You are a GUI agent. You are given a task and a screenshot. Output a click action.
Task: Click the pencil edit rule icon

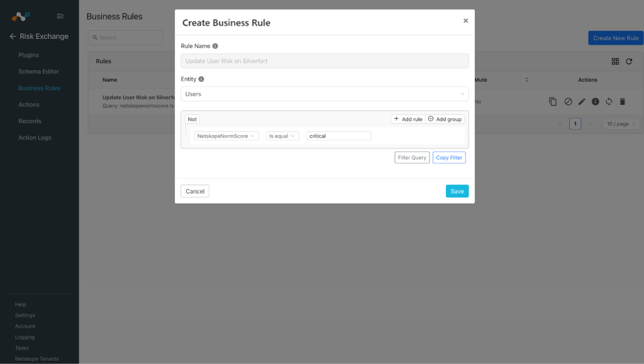[582, 101]
